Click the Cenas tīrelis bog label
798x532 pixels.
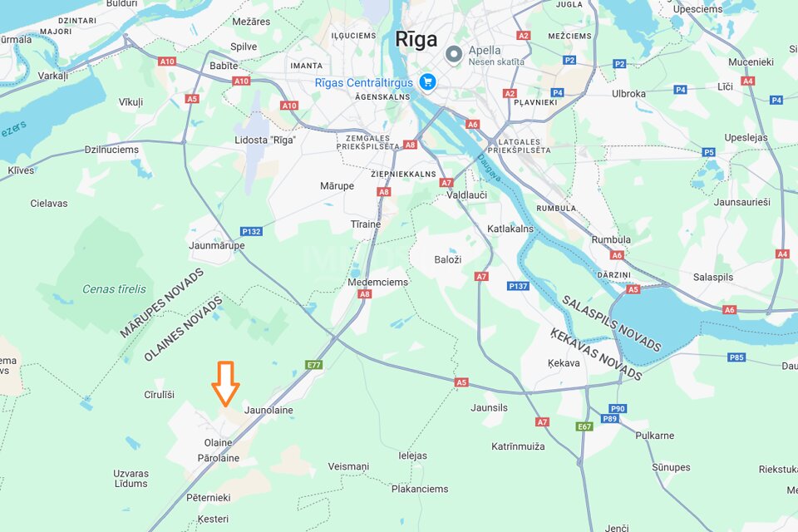tap(114, 289)
